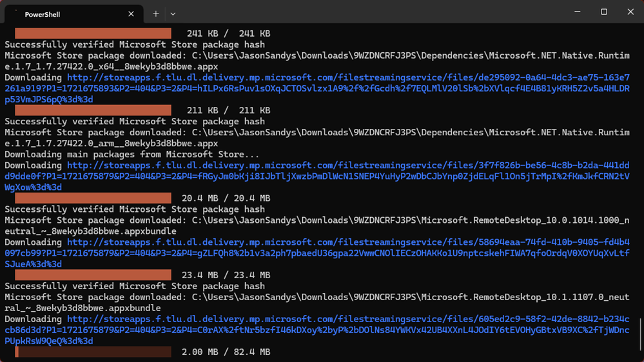Open download link starting with files/de295092
The image size is (644, 362).
(x=317, y=88)
